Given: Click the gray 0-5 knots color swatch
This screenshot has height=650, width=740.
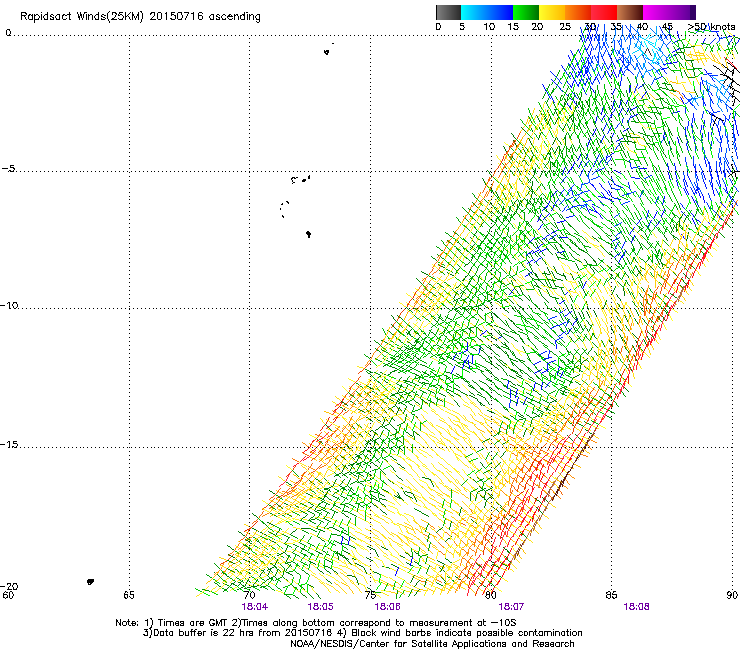Looking at the screenshot, I should (448, 12).
